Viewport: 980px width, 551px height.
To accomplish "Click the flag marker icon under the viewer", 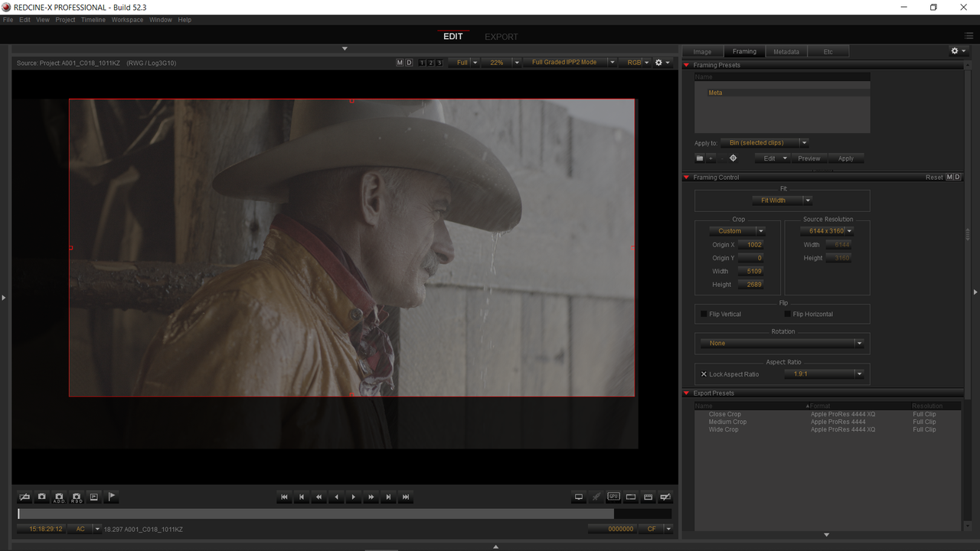I will coord(111,497).
